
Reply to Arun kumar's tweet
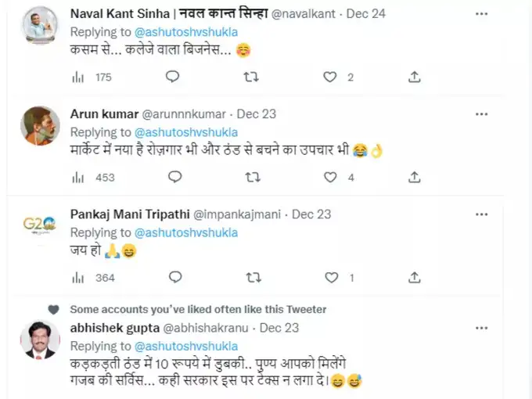[173, 177]
